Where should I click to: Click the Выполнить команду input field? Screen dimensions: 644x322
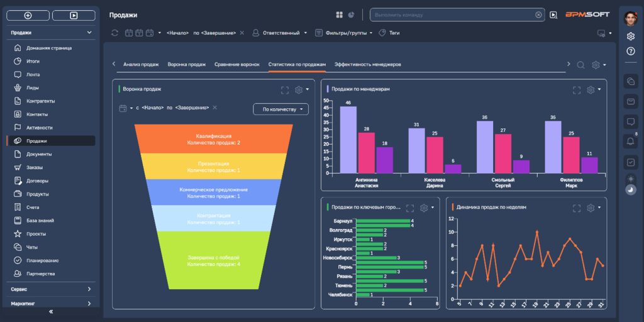(x=453, y=14)
